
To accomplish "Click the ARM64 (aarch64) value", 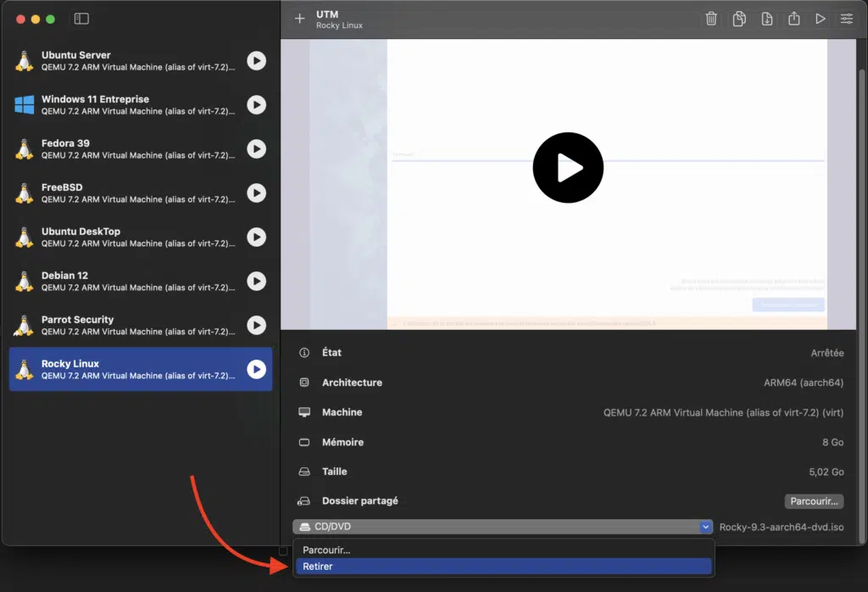I will 804,383.
